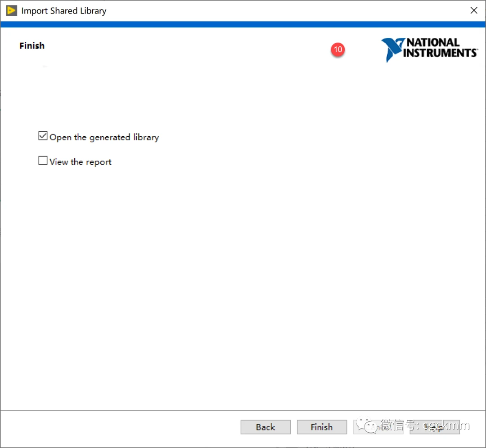Click the "Open the generated library" label text
486x448 pixels.
point(104,137)
